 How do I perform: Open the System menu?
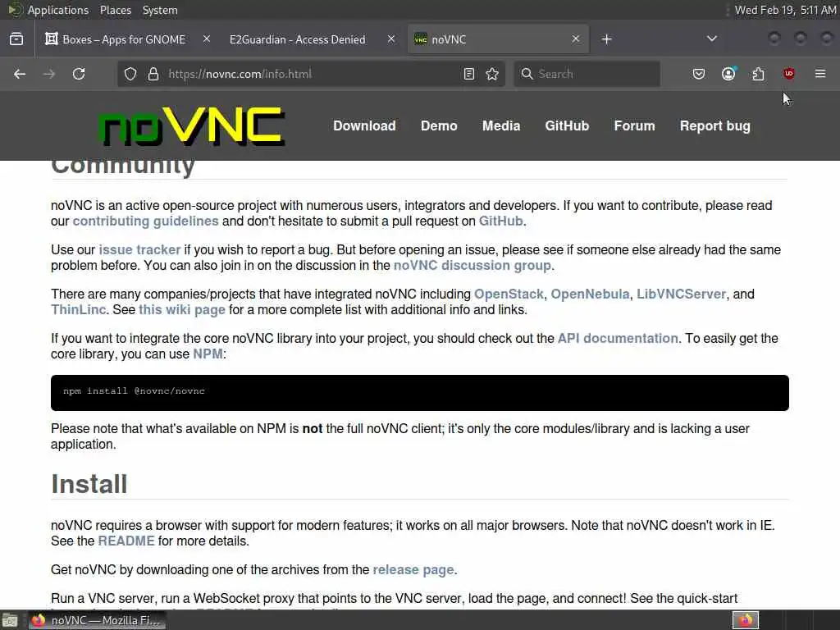pyautogui.click(x=160, y=10)
